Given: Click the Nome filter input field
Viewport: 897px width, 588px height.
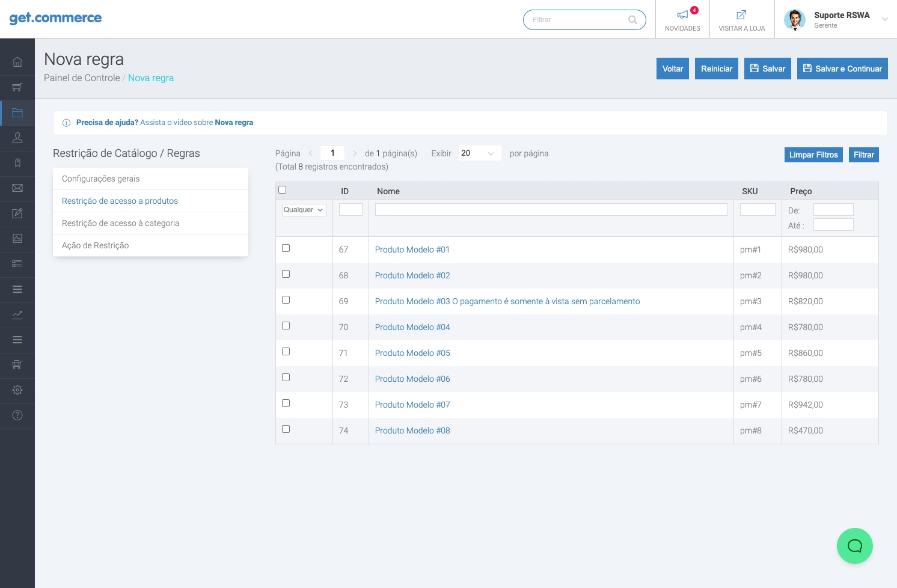Looking at the screenshot, I should 551,210.
